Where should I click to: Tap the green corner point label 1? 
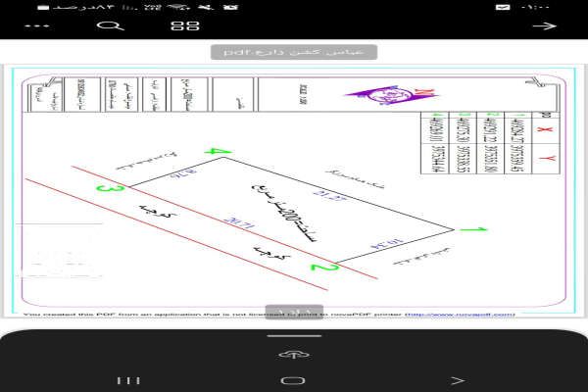coord(473,229)
